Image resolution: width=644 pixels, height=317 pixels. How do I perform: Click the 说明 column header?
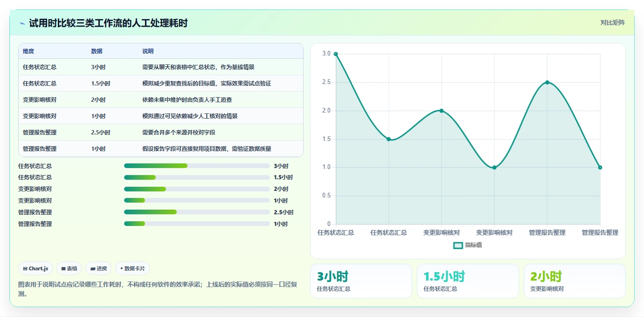pyautogui.click(x=148, y=51)
